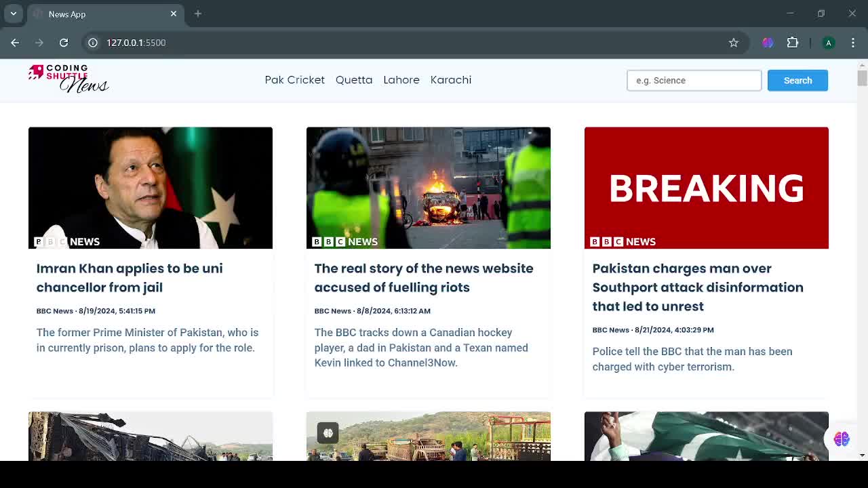This screenshot has height=488, width=868.
Task: Open Pak Cricket nav item
Action: coord(295,80)
